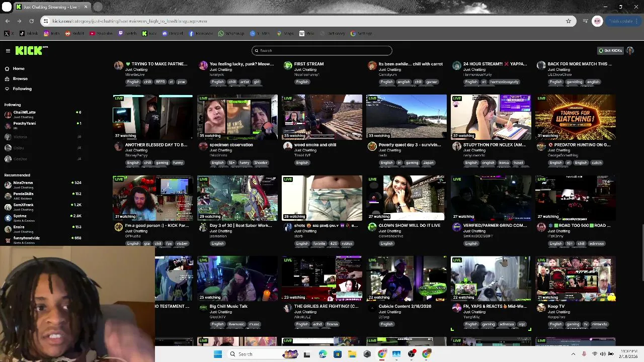This screenshot has height=362, width=644.
Task: Open the Wiki bookmark
Action: [x=306, y=34]
